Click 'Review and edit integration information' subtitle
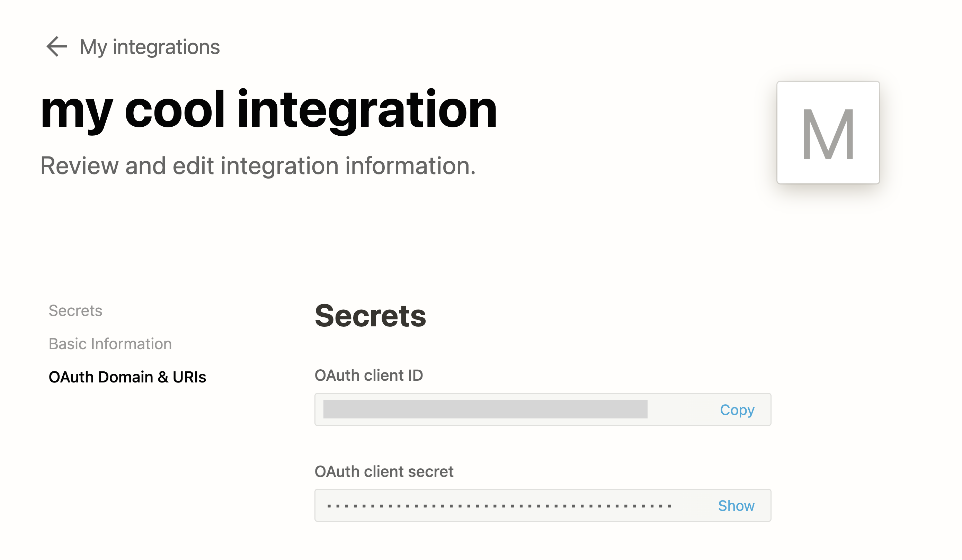Screen dimensions: 962x560 [x=258, y=166]
